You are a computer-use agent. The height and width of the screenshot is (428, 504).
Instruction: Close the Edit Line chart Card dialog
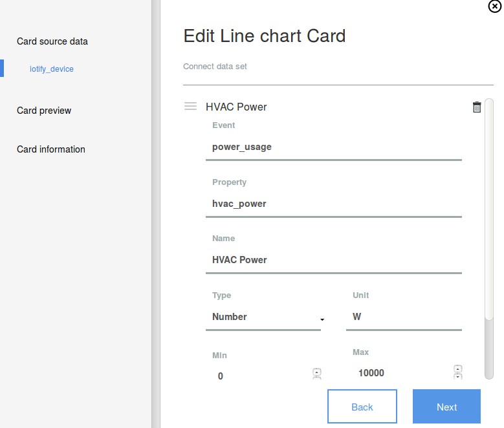coord(494,6)
